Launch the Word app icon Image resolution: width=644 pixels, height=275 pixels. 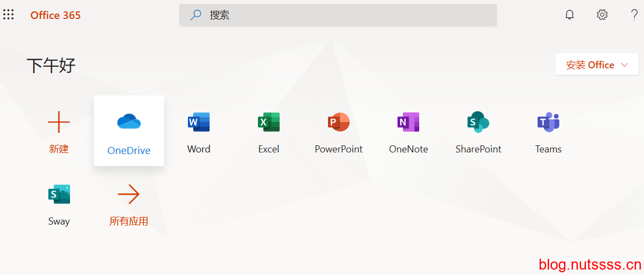[199, 122]
